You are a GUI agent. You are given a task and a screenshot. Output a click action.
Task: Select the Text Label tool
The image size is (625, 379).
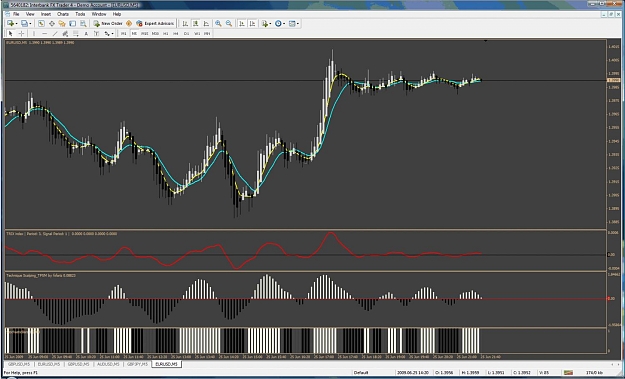pos(96,33)
